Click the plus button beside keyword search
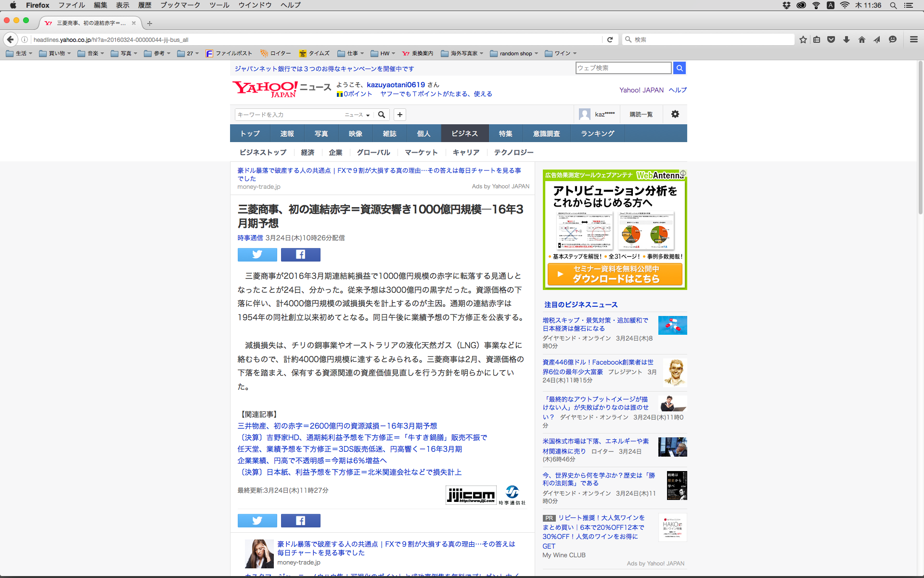 pyautogui.click(x=399, y=115)
